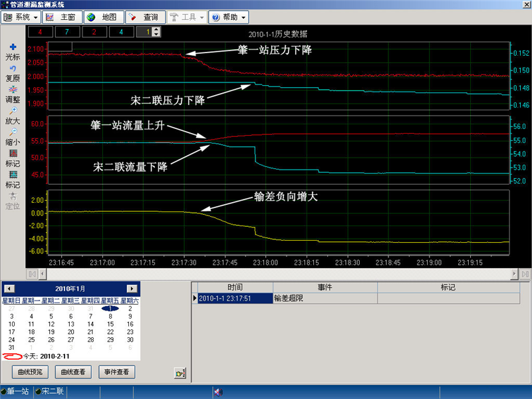Go to previous month in calendar
This screenshot has height=399, width=532.
pyautogui.click(x=9, y=289)
